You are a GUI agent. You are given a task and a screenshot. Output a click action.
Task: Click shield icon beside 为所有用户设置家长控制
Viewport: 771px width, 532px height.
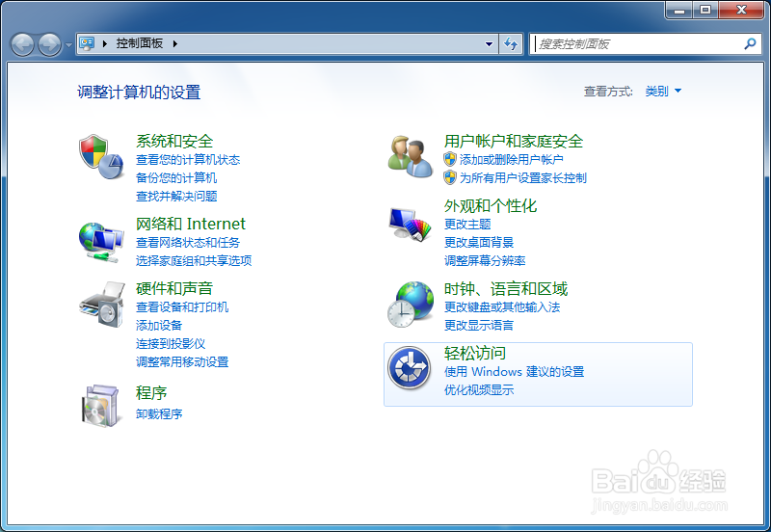click(x=450, y=177)
